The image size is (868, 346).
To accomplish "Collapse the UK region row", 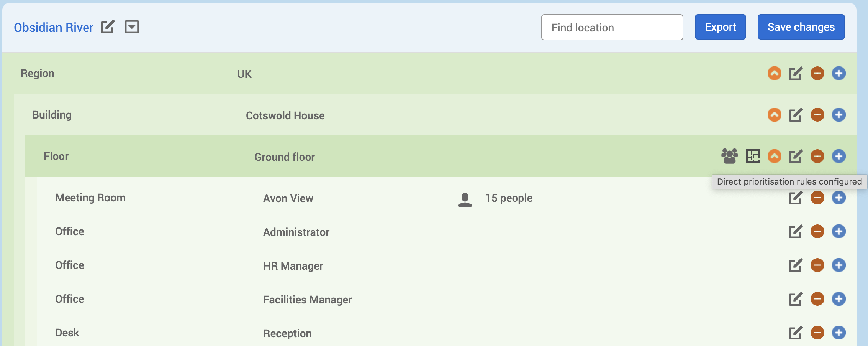I will coord(774,73).
